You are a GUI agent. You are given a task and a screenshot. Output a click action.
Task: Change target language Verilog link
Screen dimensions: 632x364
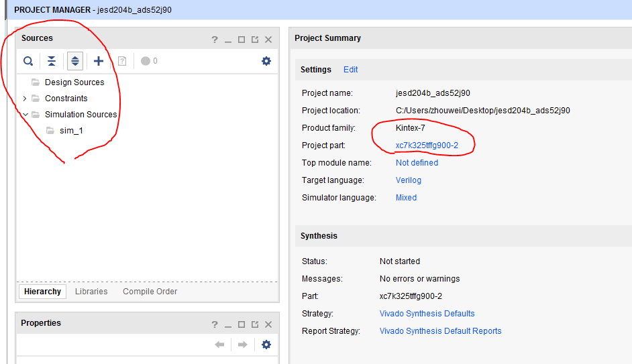[409, 180]
